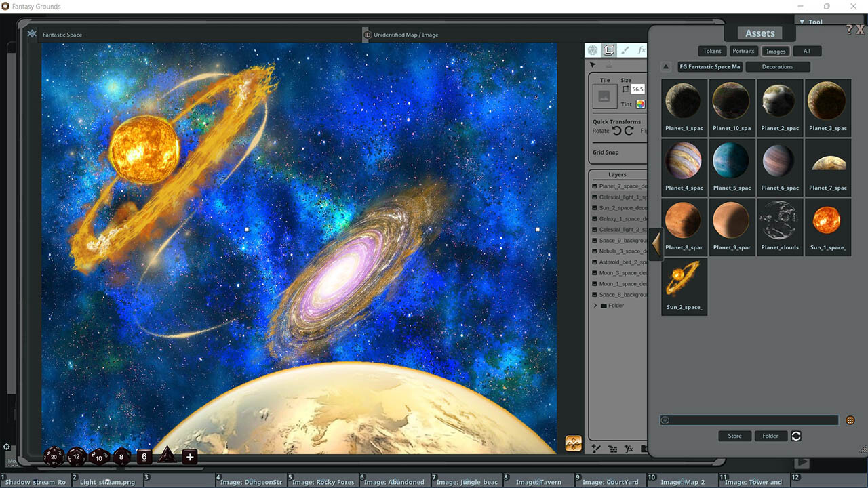Toggle visibility of Galaxy_1_space layer
The width and height of the screenshot is (868, 488).
click(x=595, y=218)
